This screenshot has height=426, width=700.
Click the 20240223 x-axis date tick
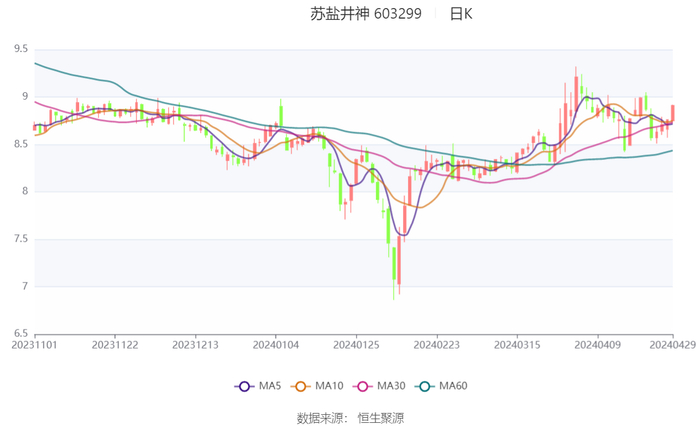point(433,345)
